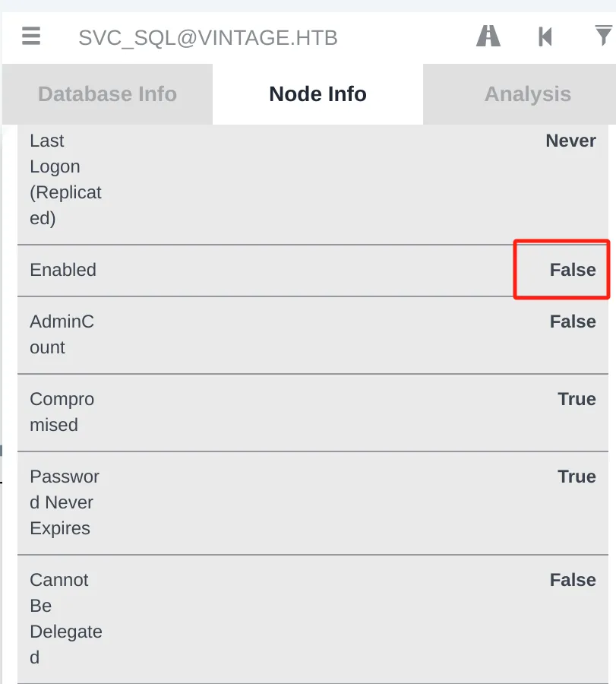This screenshot has width=616, height=684.
Task: Click the SVC_SQL@VINTAGE.HTB search field
Action: [208, 38]
